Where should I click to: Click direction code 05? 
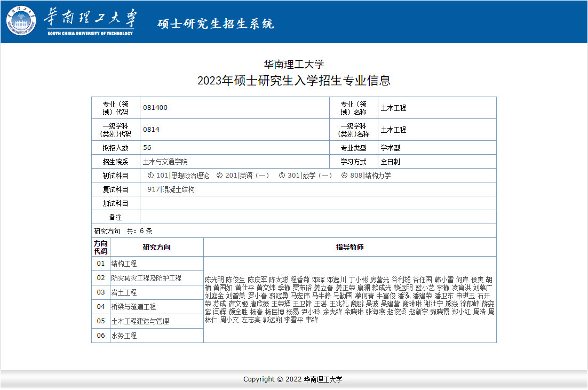[101, 321]
